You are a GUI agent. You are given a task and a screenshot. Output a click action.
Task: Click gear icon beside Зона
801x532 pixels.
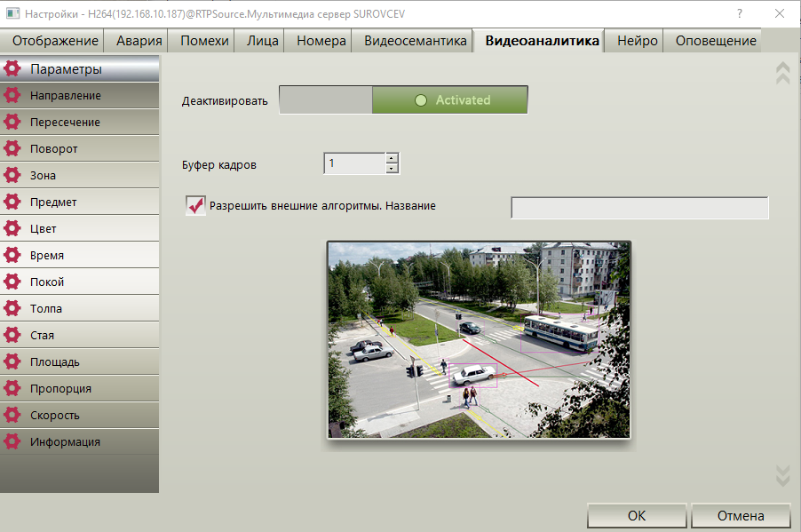[x=12, y=175]
